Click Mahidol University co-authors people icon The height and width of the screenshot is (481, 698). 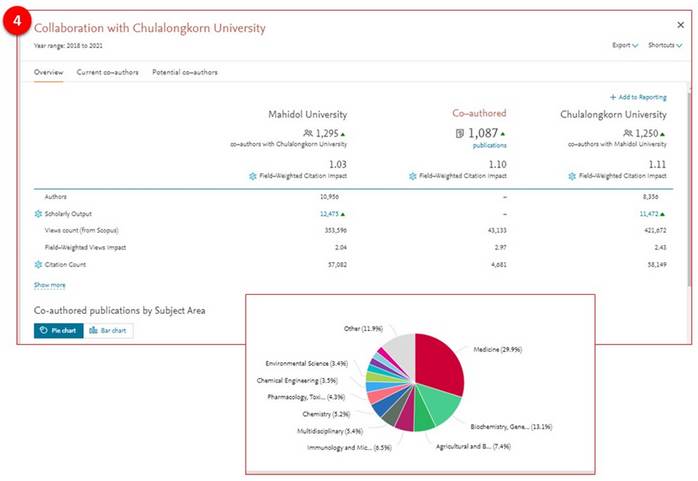point(306,133)
